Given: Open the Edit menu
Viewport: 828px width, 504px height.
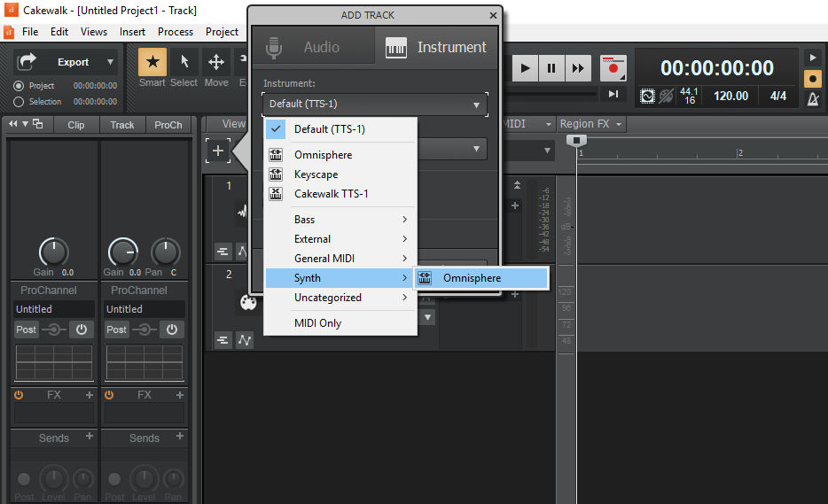Looking at the screenshot, I should (x=59, y=32).
